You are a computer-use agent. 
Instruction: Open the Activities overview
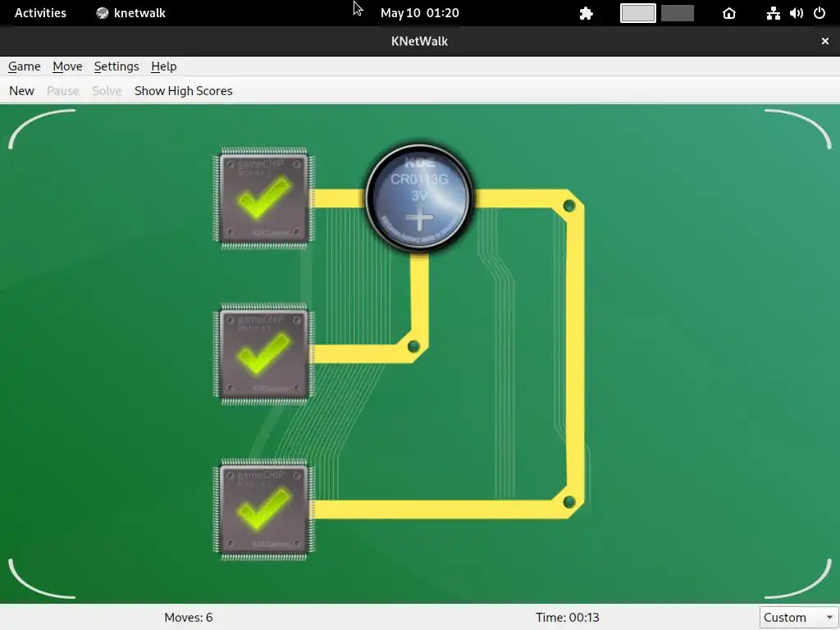[40, 13]
